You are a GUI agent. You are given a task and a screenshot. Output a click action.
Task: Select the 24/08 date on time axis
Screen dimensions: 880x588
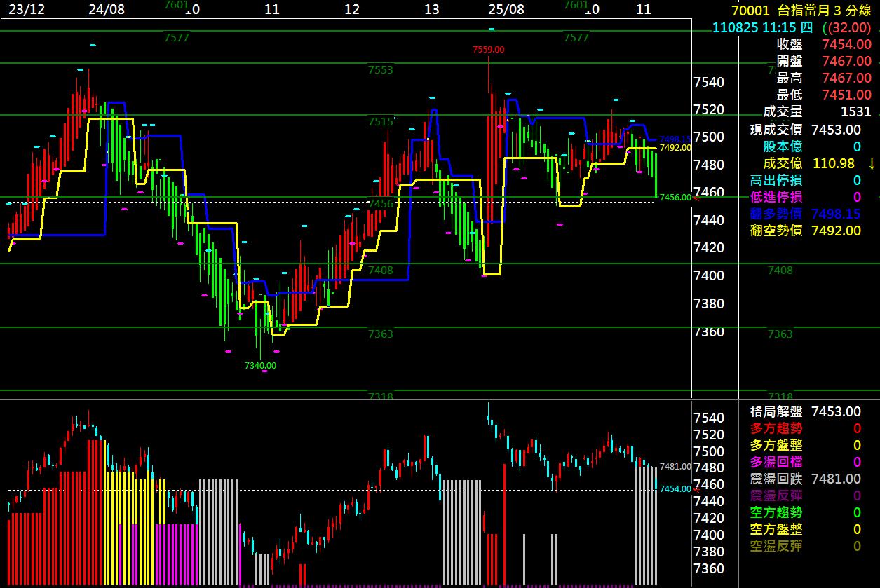pos(107,10)
